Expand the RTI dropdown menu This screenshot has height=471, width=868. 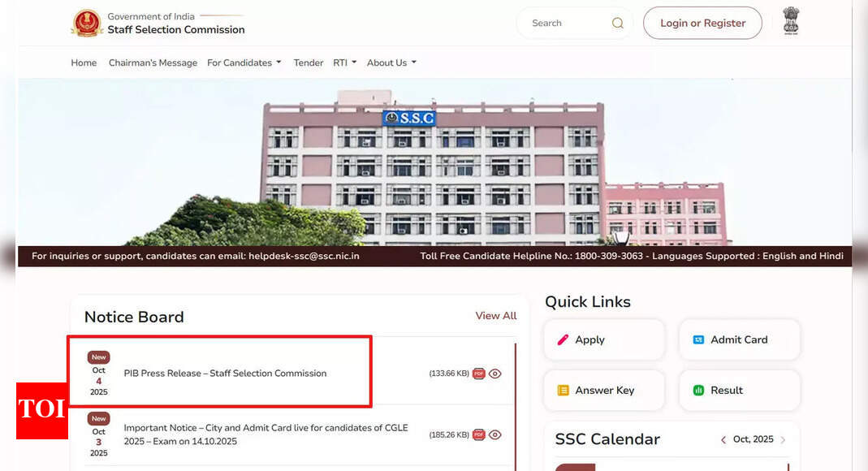344,63
